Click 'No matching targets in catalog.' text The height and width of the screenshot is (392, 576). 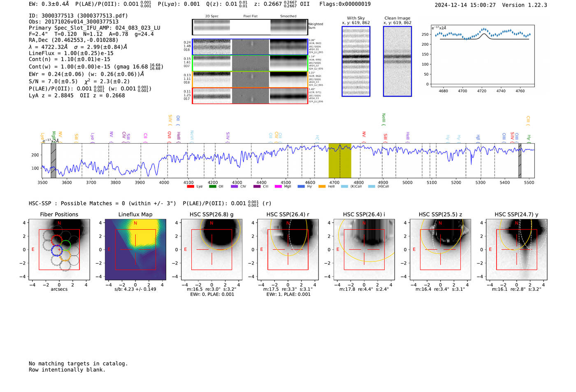click(x=78, y=364)
